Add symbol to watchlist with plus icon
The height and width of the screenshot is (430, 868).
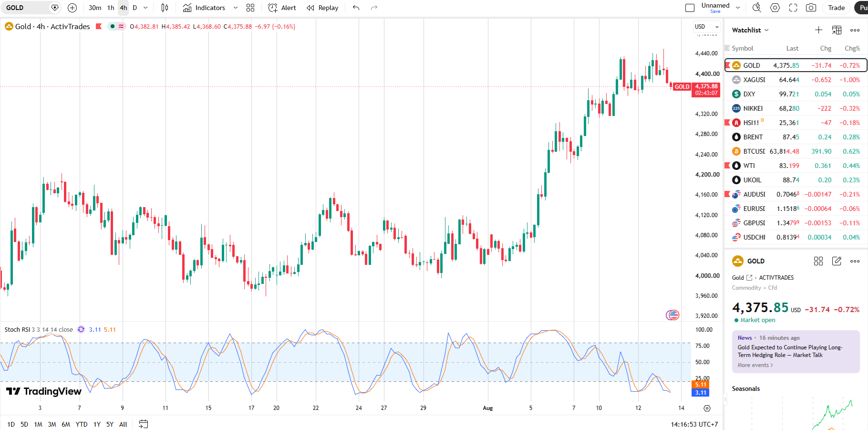tap(818, 30)
